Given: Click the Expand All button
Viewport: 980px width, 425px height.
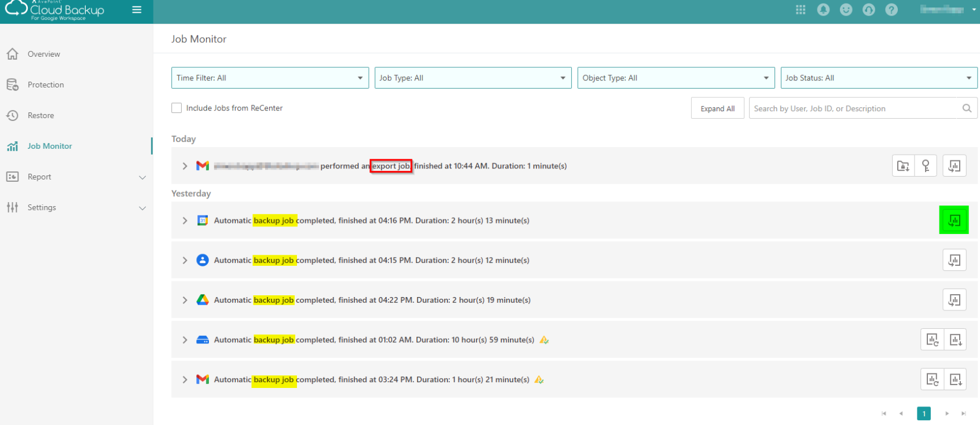Looking at the screenshot, I should pyautogui.click(x=717, y=108).
